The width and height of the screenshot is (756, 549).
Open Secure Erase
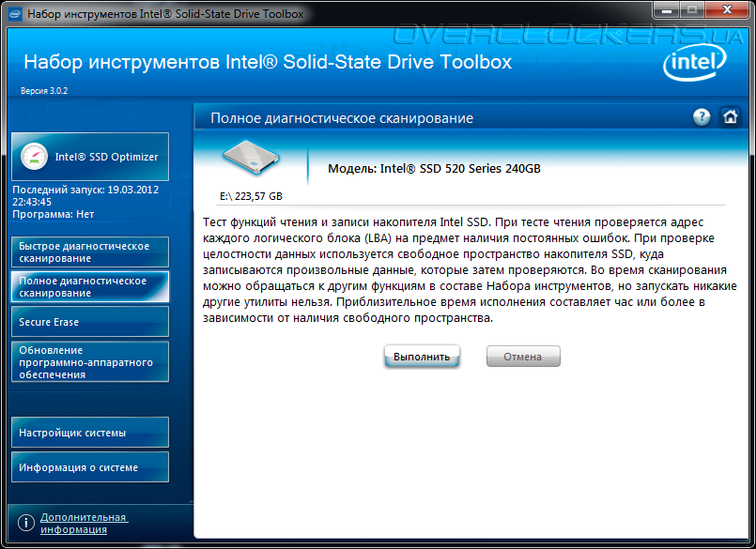point(90,322)
